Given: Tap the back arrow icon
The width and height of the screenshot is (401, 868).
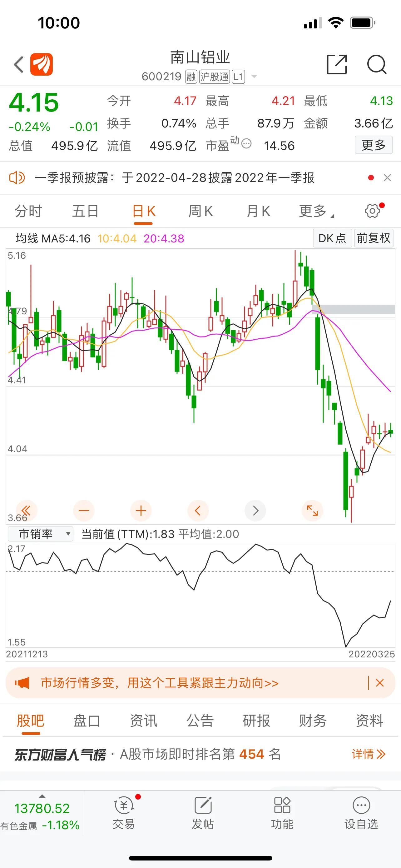Looking at the screenshot, I should point(19,64).
